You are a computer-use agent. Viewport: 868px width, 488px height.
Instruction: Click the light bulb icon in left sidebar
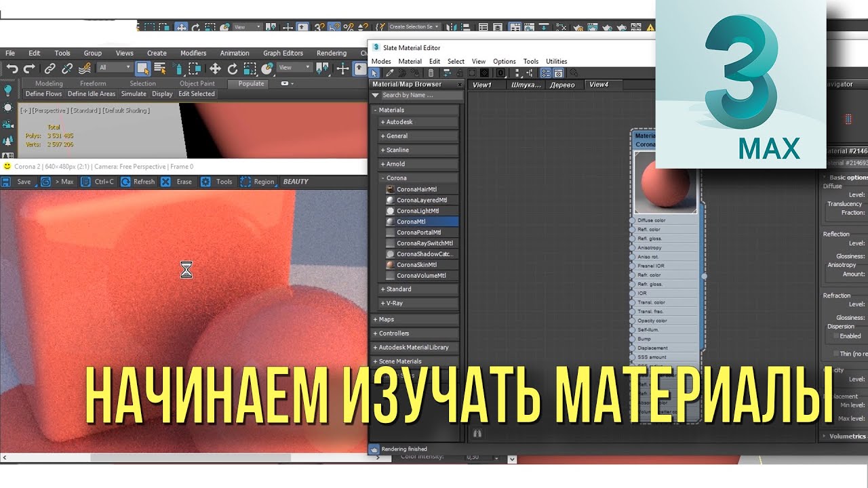[7, 90]
